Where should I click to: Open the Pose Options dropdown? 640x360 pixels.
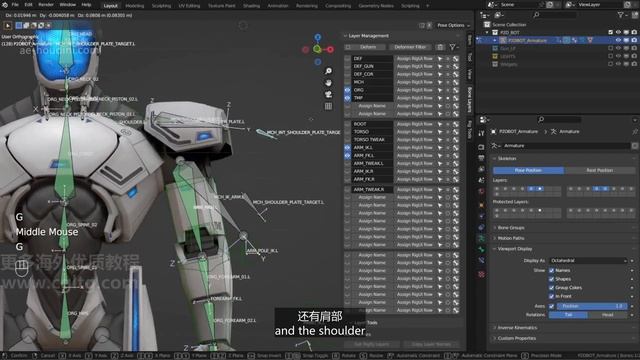pos(453,25)
